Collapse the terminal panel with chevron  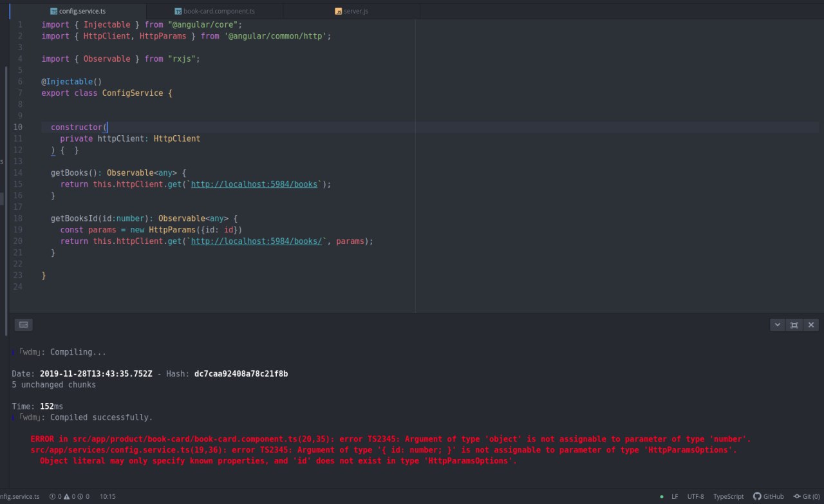[x=778, y=325]
